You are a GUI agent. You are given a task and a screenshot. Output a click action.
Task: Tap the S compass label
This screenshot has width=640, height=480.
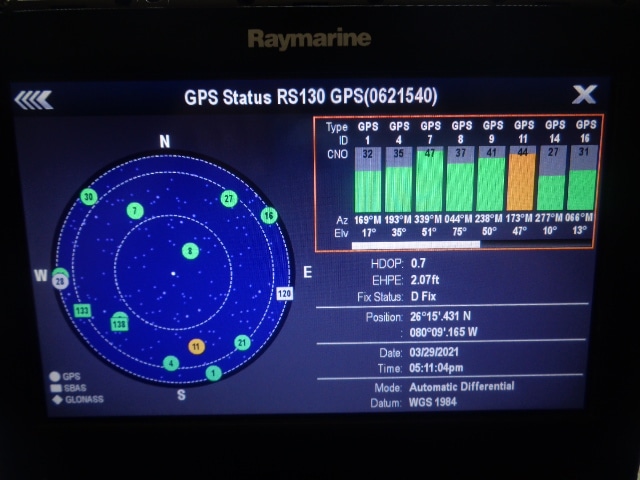(181, 395)
